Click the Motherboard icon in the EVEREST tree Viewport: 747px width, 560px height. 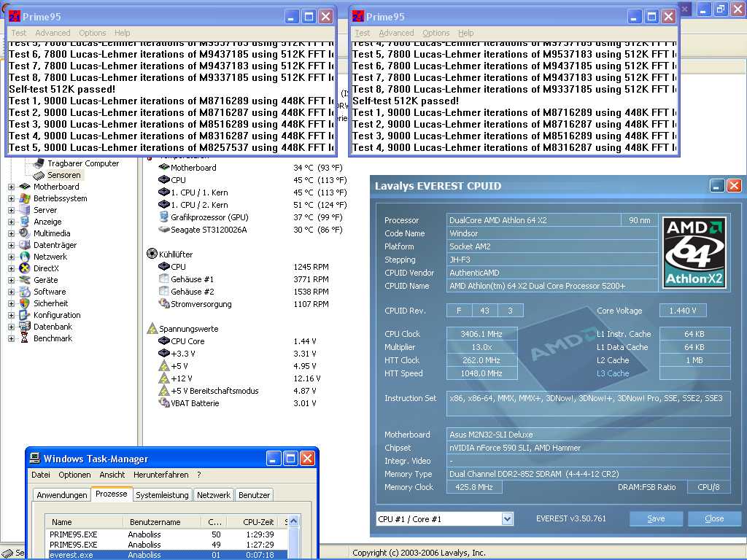[x=25, y=187]
